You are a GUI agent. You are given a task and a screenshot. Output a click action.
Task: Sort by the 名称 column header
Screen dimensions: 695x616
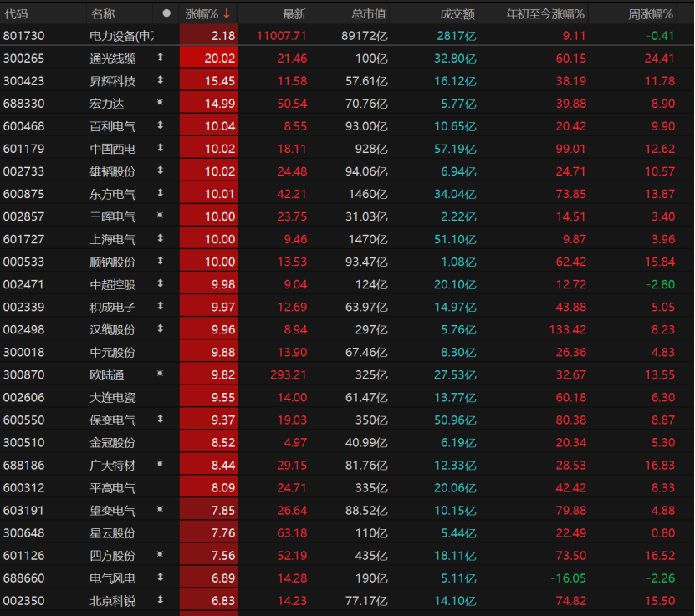(103, 14)
